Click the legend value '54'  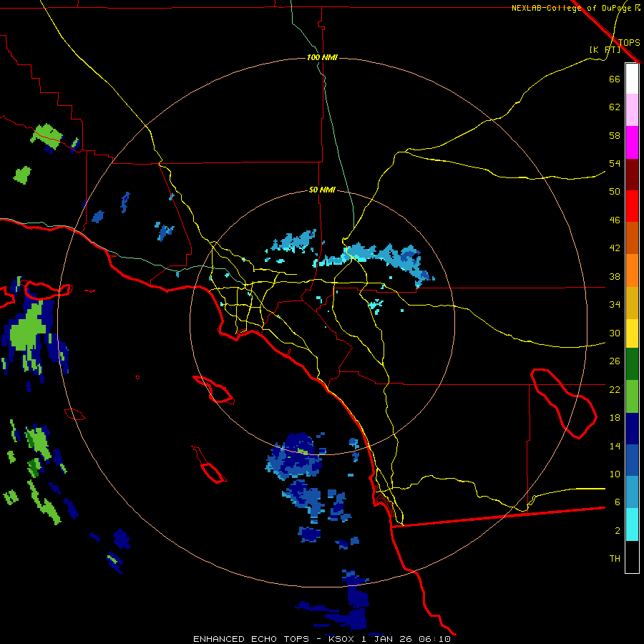click(615, 163)
